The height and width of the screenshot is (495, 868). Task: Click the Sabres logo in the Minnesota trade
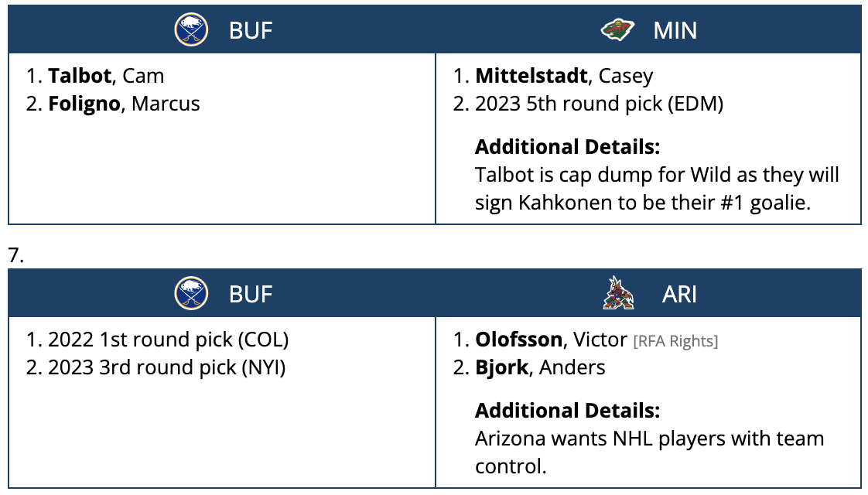190,30
